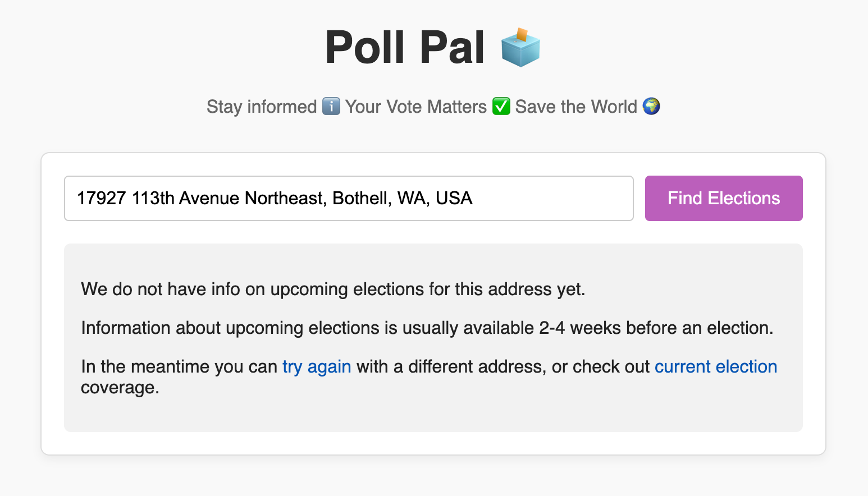Click the "In the meantime you can" text
The height and width of the screenshot is (496, 868).
point(179,366)
